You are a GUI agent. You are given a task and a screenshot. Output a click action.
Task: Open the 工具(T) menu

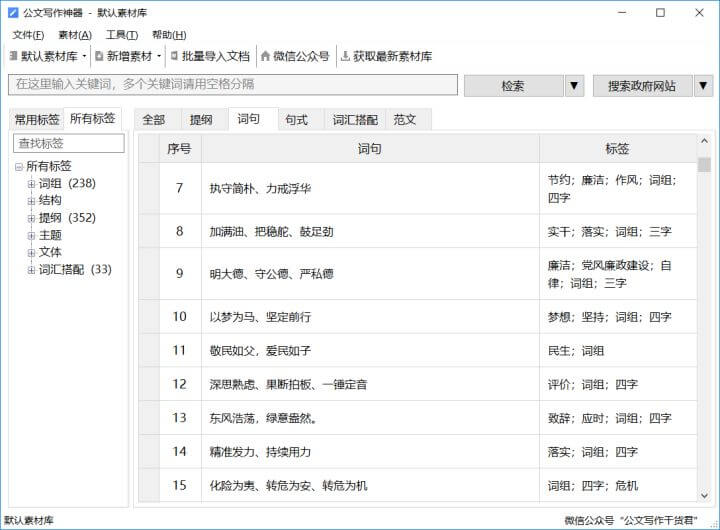(x=122, y=35)
